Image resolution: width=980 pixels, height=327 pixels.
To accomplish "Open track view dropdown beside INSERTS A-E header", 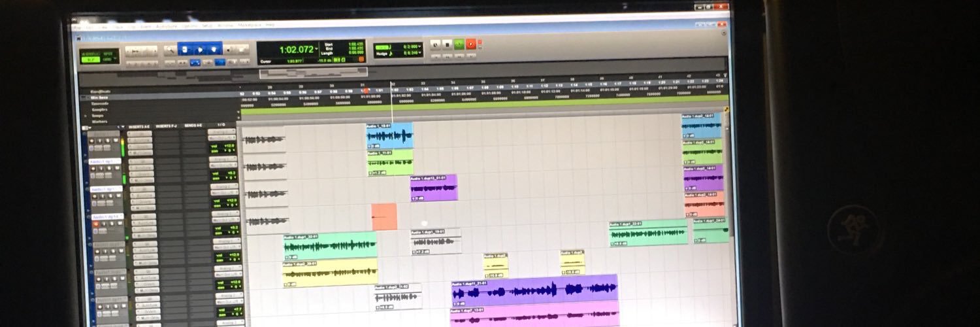I will 123,126.
